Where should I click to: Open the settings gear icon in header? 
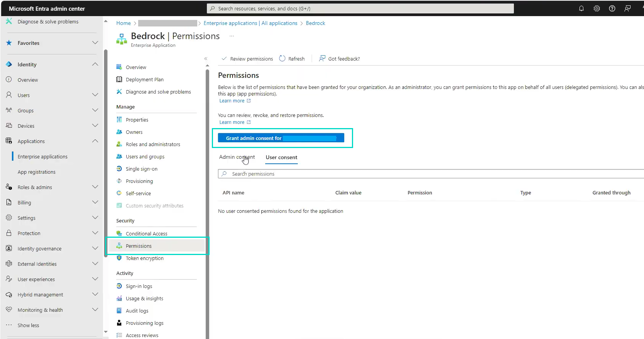click(x=596, y=8)
